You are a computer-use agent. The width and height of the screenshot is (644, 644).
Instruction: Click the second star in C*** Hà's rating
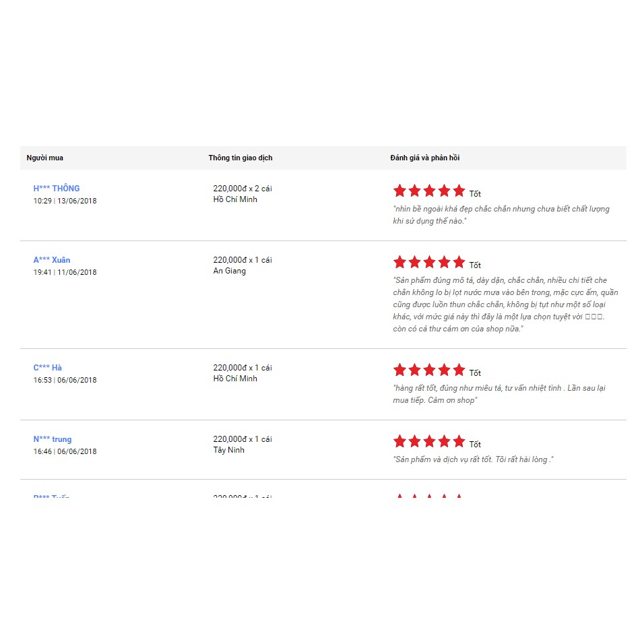click(414, 370)
